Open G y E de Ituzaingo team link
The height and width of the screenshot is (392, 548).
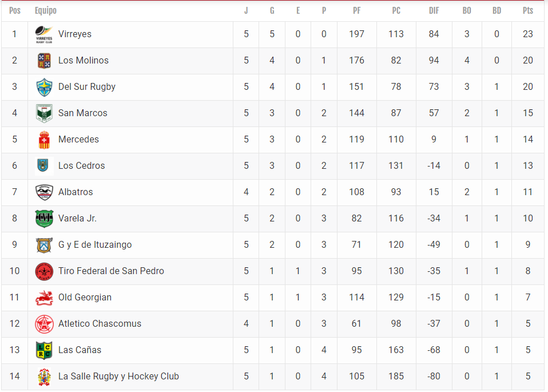[x=95, y=245]
